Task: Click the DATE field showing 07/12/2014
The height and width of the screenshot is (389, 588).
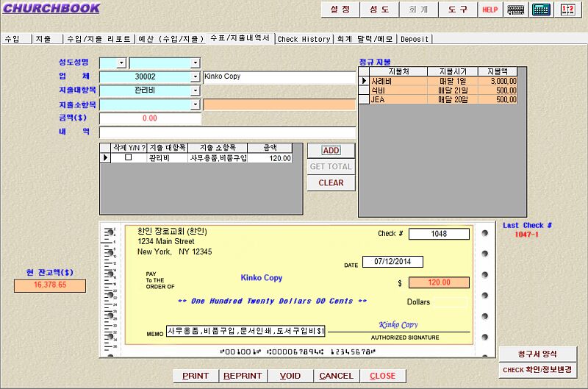Action: pyautogui.click(x=392, y=262)
